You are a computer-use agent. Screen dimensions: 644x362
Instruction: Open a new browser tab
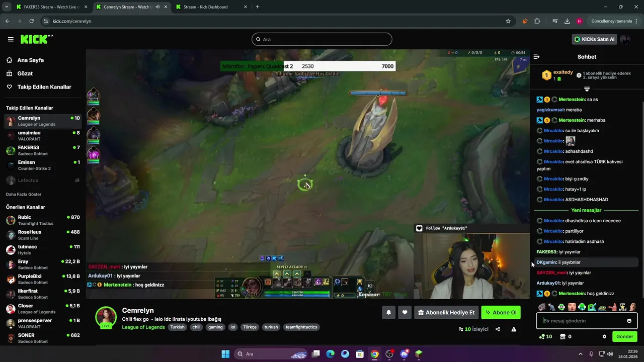point(258,7)
